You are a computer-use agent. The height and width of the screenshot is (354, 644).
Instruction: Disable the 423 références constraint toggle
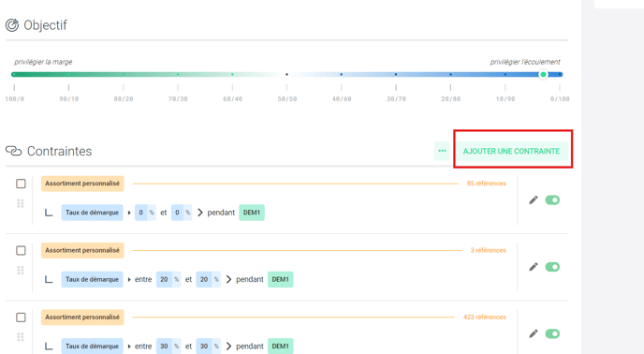pos(552,333)
